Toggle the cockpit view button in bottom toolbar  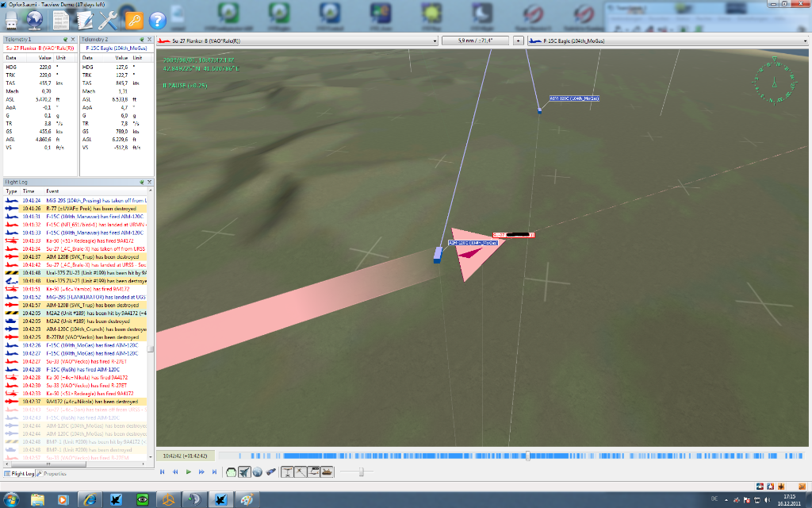(x=232, y=471)
